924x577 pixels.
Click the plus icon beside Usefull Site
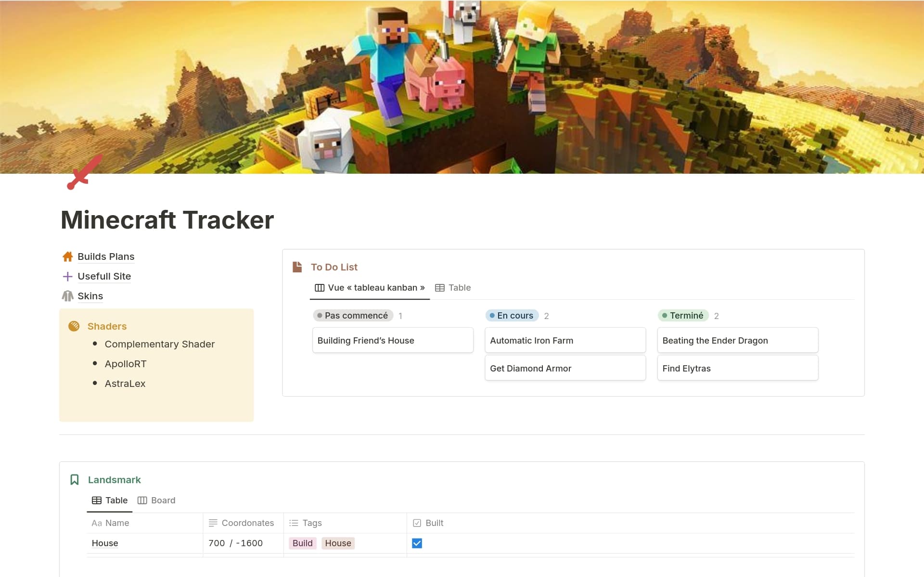[x=68, y=276]
